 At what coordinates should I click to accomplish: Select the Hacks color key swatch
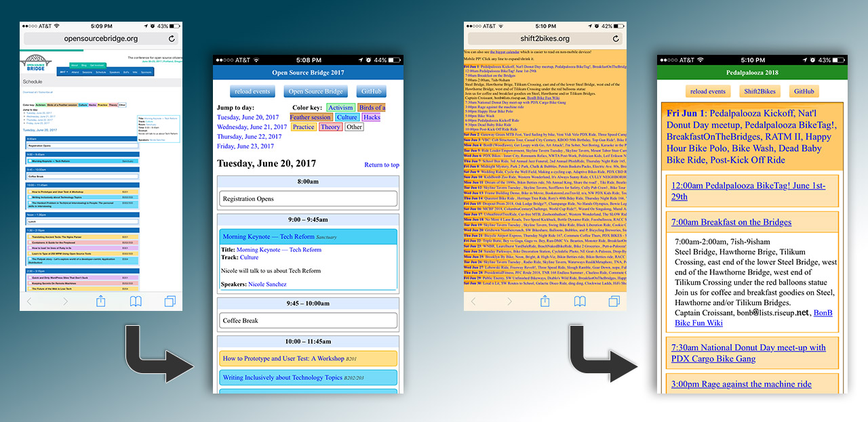(x=371, y=117)
